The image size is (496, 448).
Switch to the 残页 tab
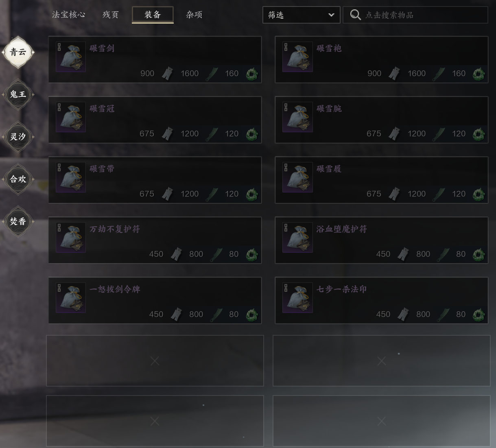click(x=111, y=15)
